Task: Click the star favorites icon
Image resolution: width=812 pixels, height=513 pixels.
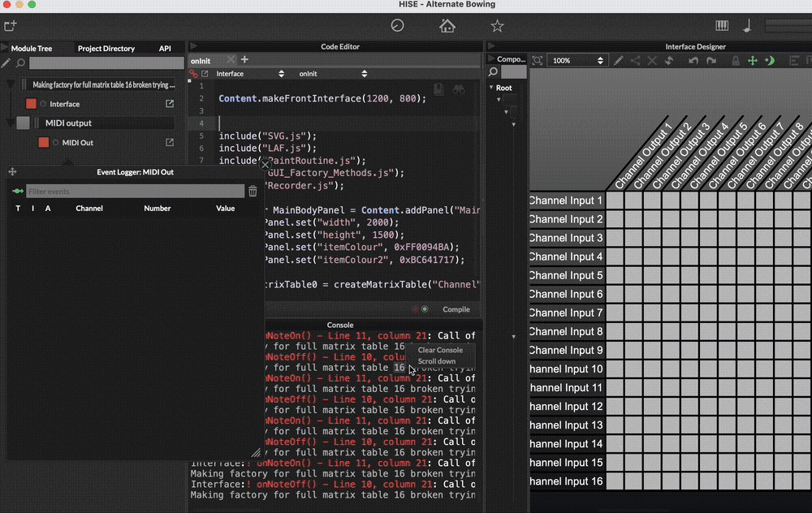Action: (497, 25)
